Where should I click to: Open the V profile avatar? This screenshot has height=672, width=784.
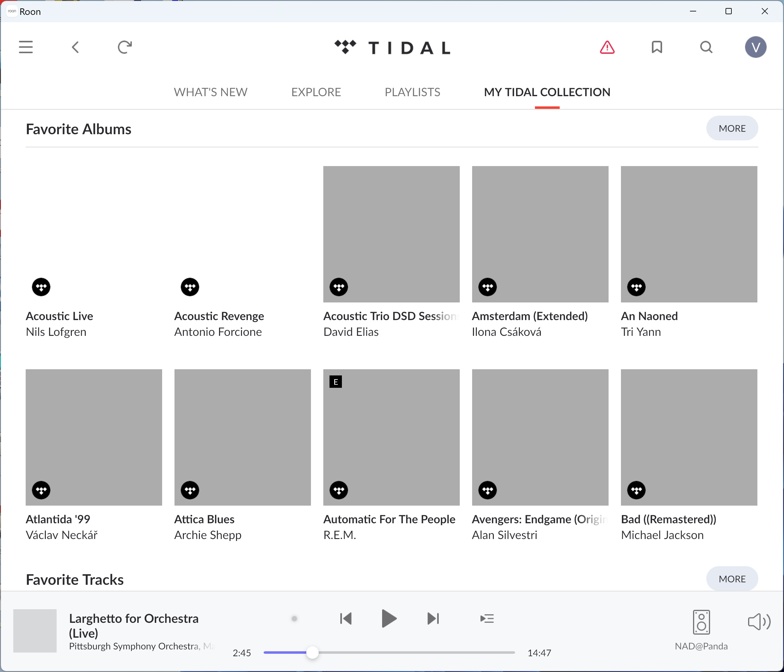click(756, 47)
